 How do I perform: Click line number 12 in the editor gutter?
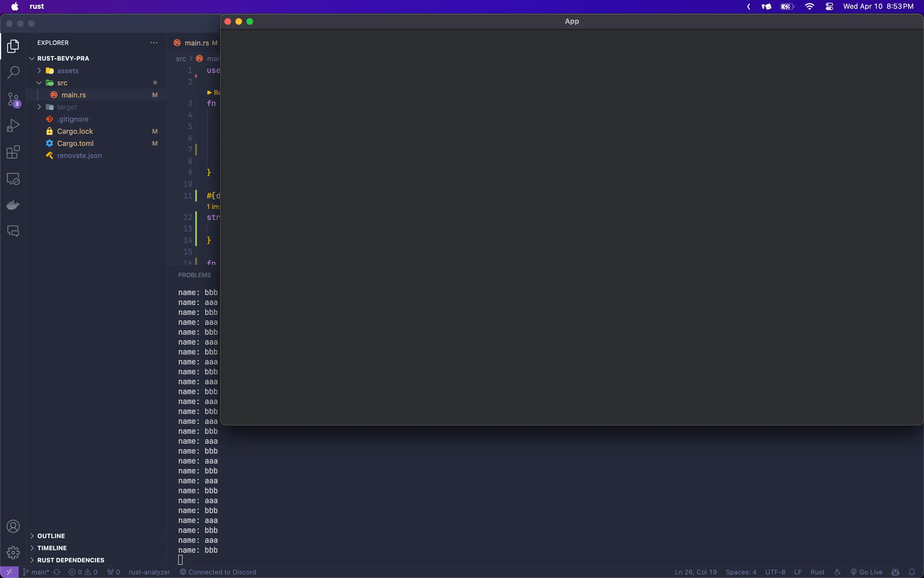point(188,217)
